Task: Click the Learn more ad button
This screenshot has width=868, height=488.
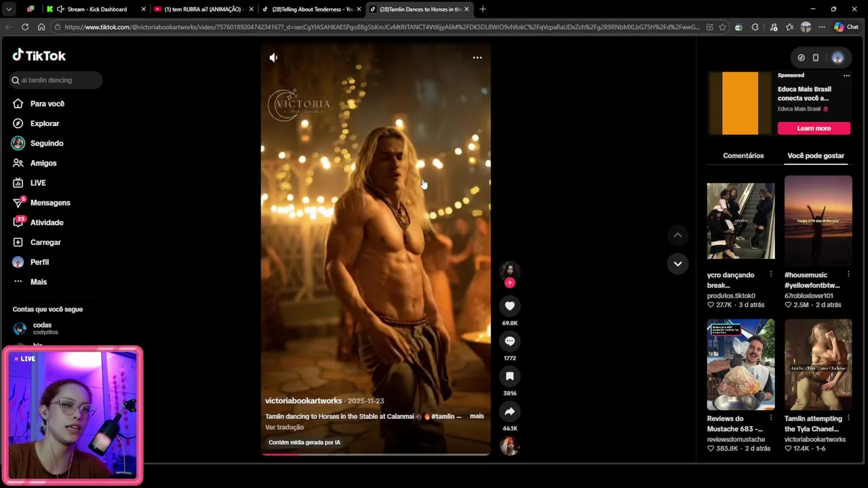Action: click(x=814, y=128)
